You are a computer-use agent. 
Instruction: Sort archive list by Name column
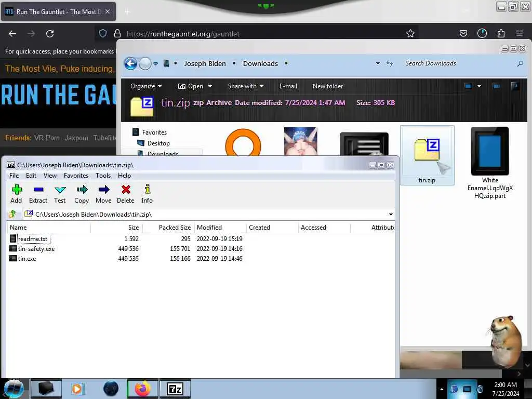49,228
